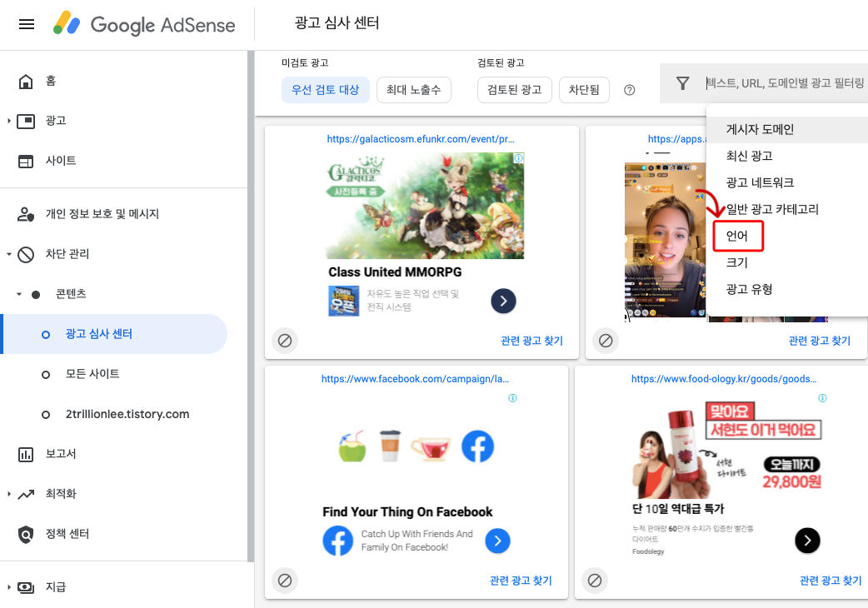Click the 최적화 trend arrow icon
868x608 pixels.
pyautogui.click(x=26, y=494)
